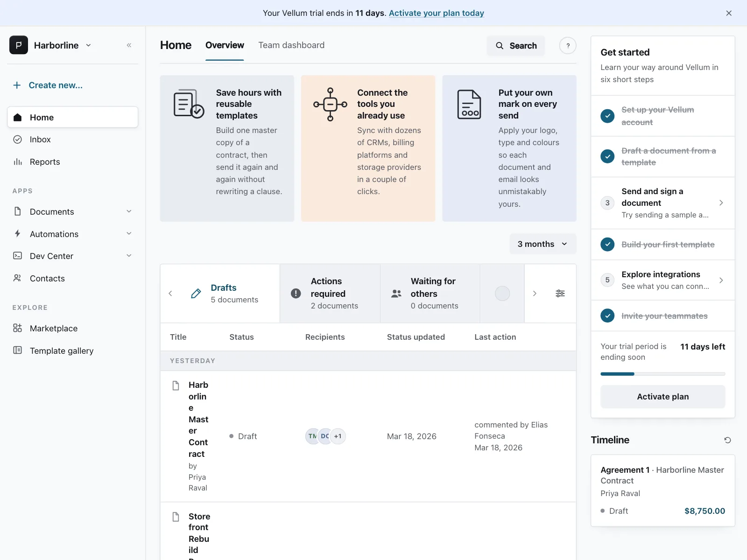Open Reports from the sidebar
Screen dimensions: 747x560
(x=73, y=162)
